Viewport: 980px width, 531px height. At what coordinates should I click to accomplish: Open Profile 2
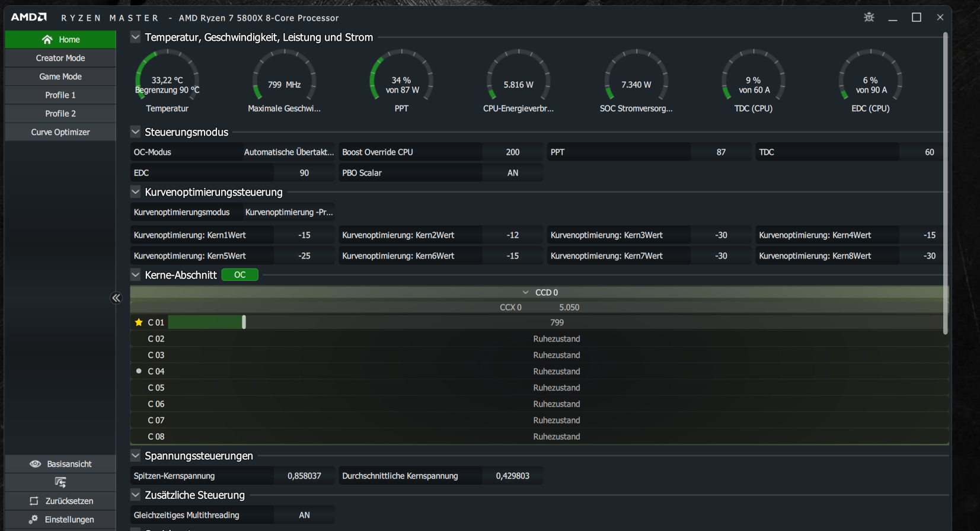click(x=60, y=113)
